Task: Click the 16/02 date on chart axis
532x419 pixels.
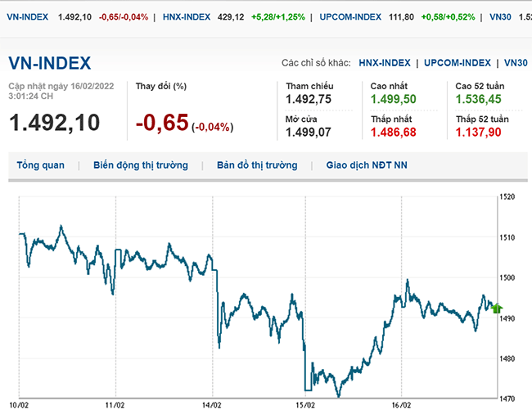Action: pyautogui.click(x=401, y=405)
